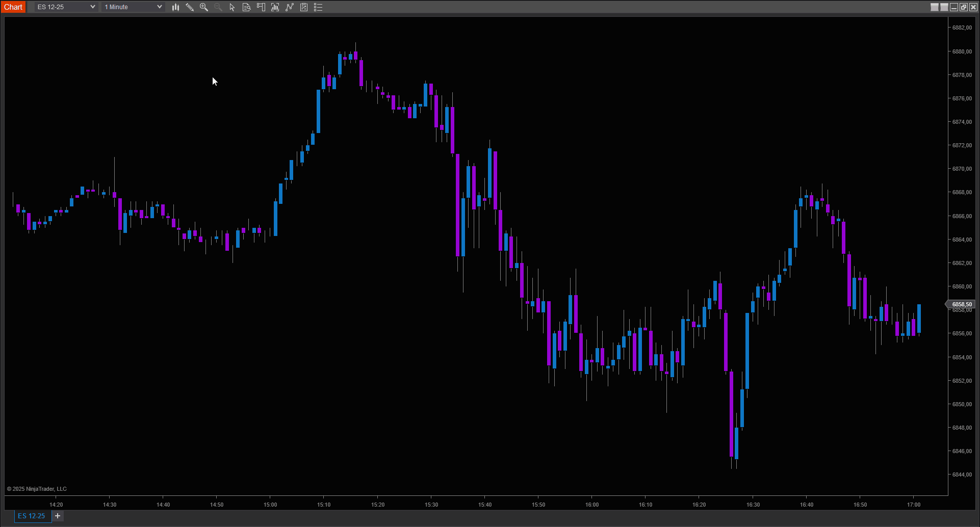Screen dimensions: 980x527
Task: Click the orange Chart title label
Action: (x=13, y=7)
